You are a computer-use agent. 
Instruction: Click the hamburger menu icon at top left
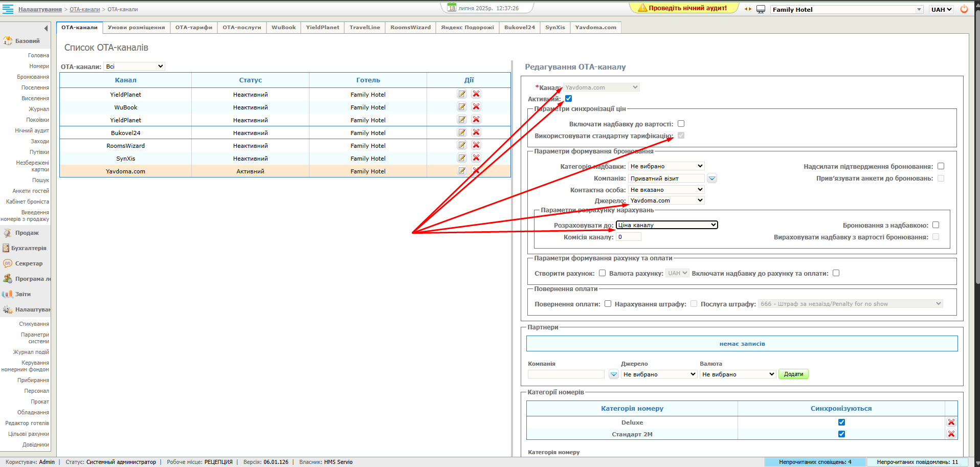tap(8, 9)
